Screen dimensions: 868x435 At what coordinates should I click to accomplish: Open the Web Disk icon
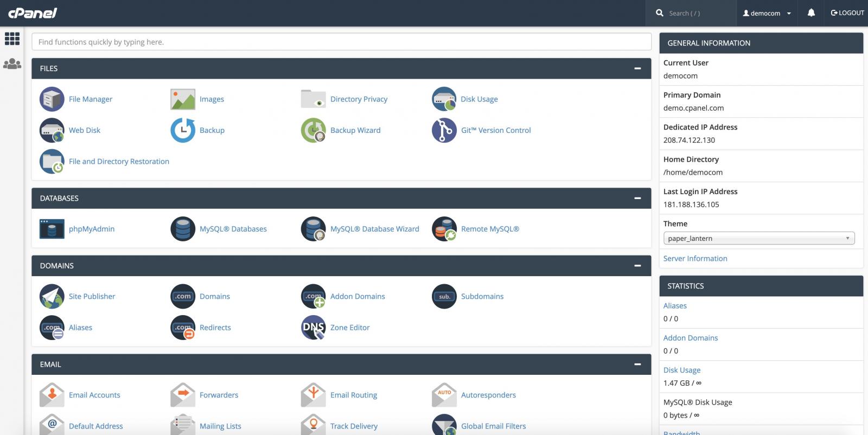coord(52,130)
